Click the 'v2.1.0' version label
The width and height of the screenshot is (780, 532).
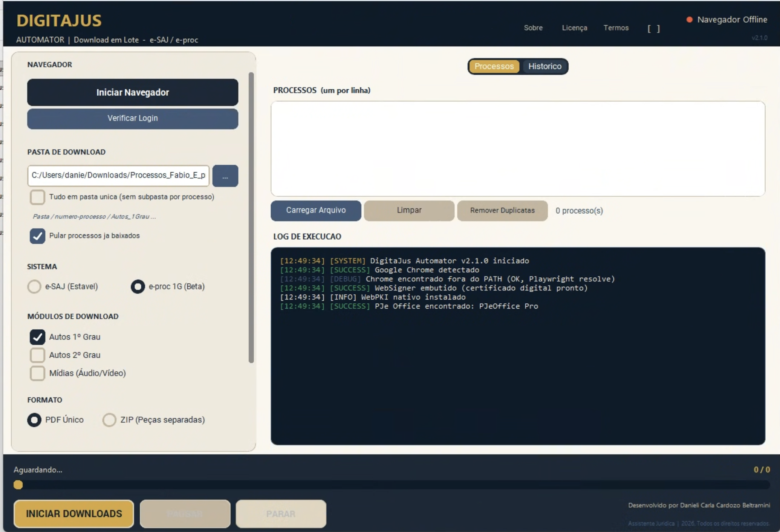tap(759, 38)
